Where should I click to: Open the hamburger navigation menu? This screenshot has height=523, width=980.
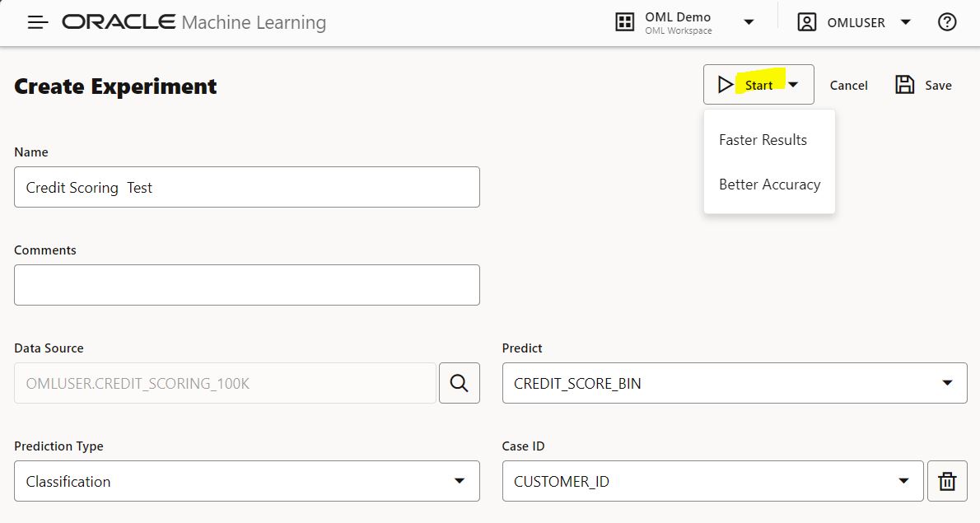click(38, 23)
